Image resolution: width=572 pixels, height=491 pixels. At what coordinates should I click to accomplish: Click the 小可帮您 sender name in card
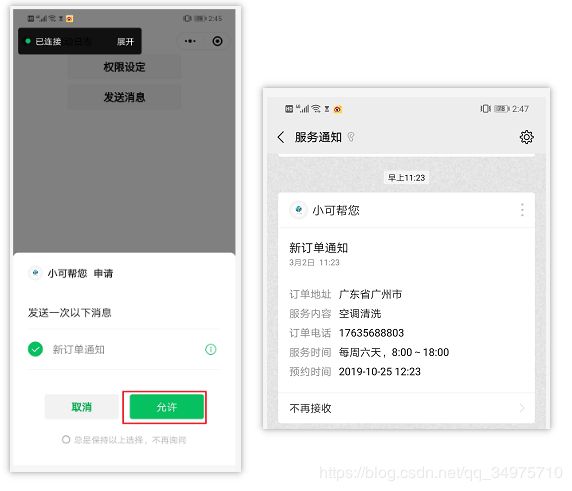336,210
